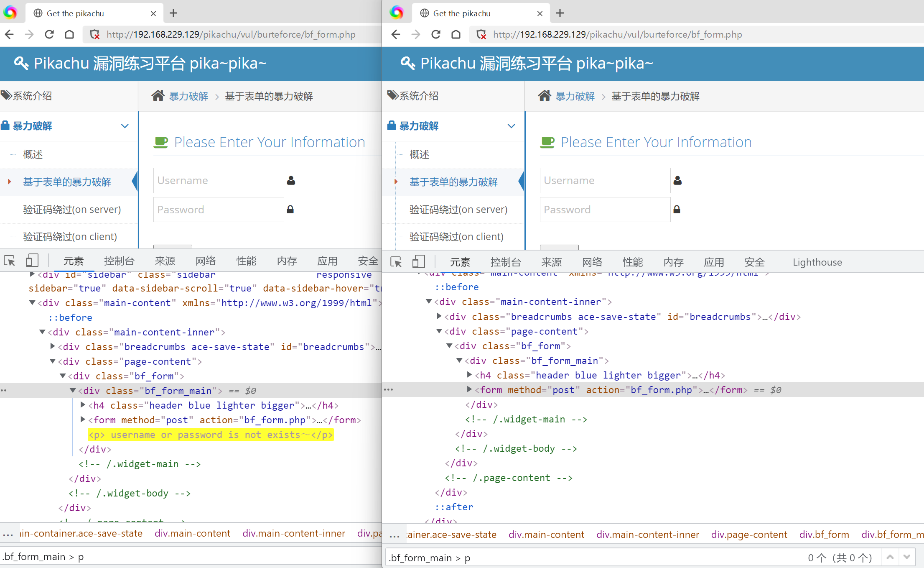
Task: Click insecure site shield icon in right window
Action: (x=481, y=35)
